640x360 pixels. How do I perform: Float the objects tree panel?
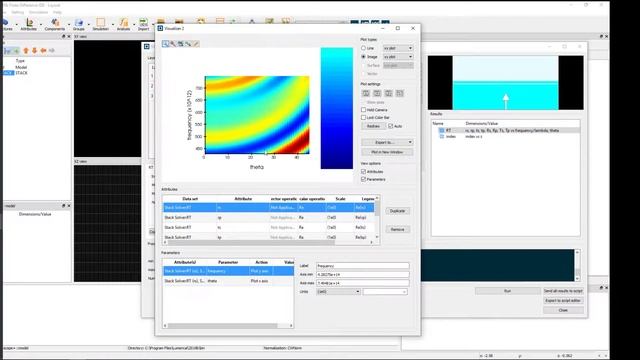[x=63, y=36]
